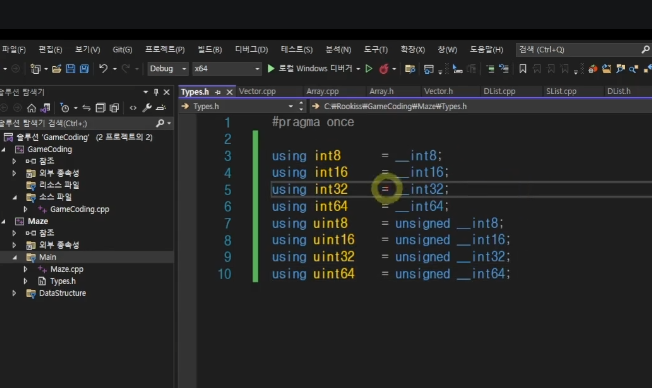Select 리소스 파일 folder in tree
Image resolution: width=652 pixels, height=388 pixels.
(59, 185)
